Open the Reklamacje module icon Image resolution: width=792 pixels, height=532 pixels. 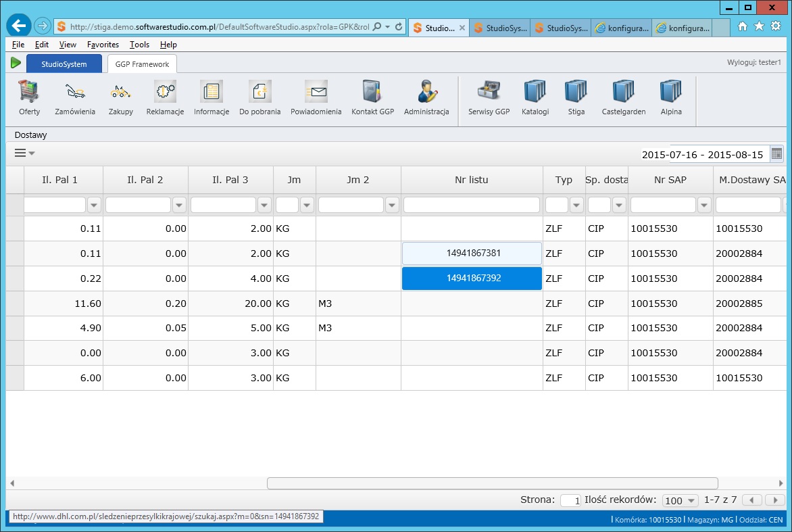click(x=165, y=91)
